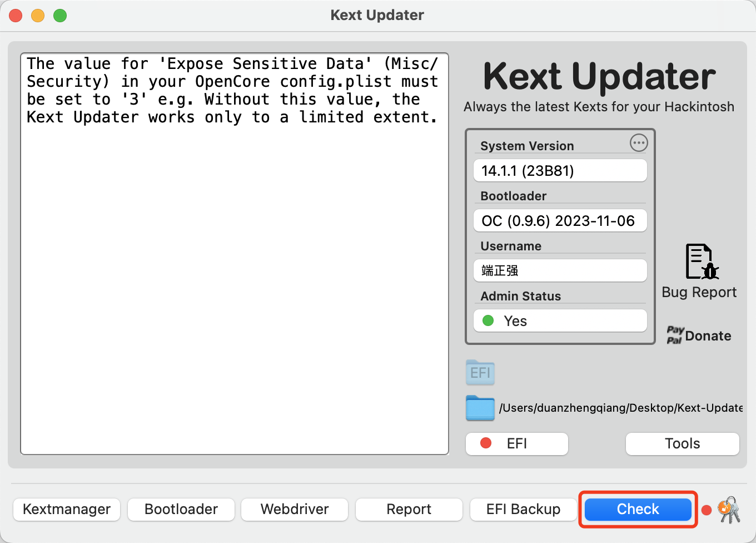Click the keys icon beside Check
756x543 pixels.
pyautogui.click(x=730, y=509)
